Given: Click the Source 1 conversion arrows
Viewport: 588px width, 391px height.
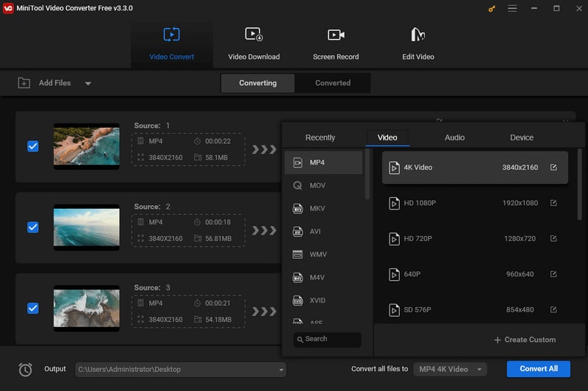Looking at the screenshot, I should 264,150.
